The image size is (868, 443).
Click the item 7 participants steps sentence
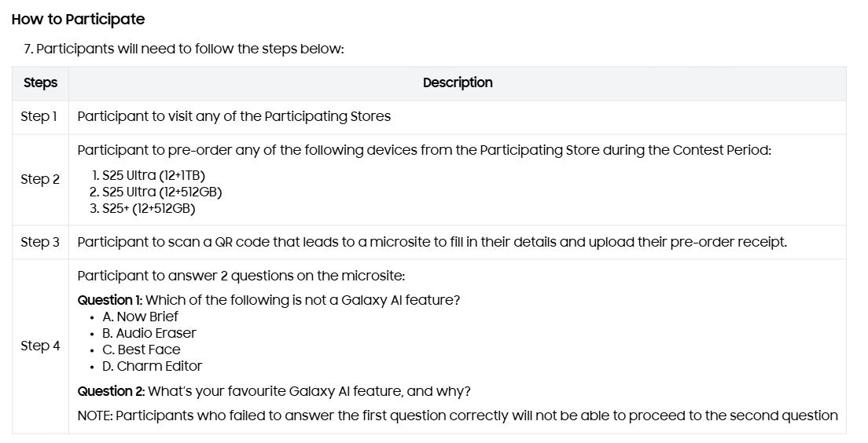tap(183, 49)
